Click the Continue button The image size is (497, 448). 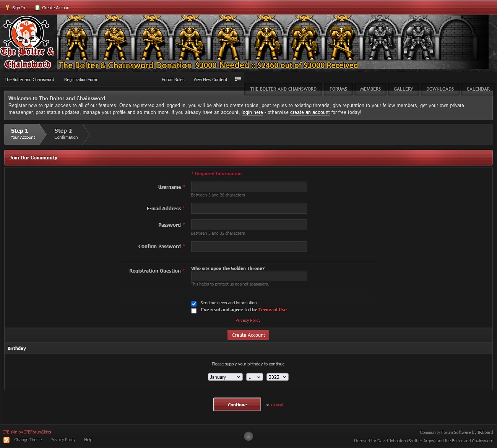pyautogui.click(x=237, y=404)
